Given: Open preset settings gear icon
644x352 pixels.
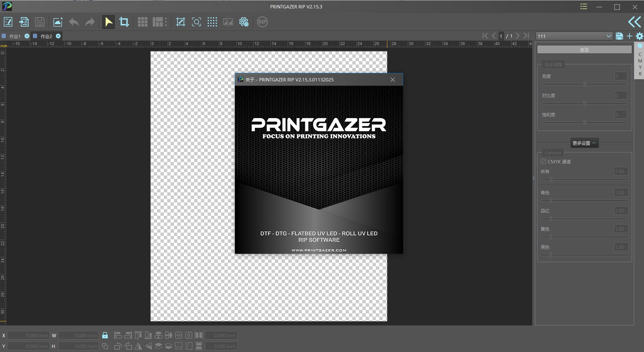Looking at the screenshot, I should pos(640,36).
